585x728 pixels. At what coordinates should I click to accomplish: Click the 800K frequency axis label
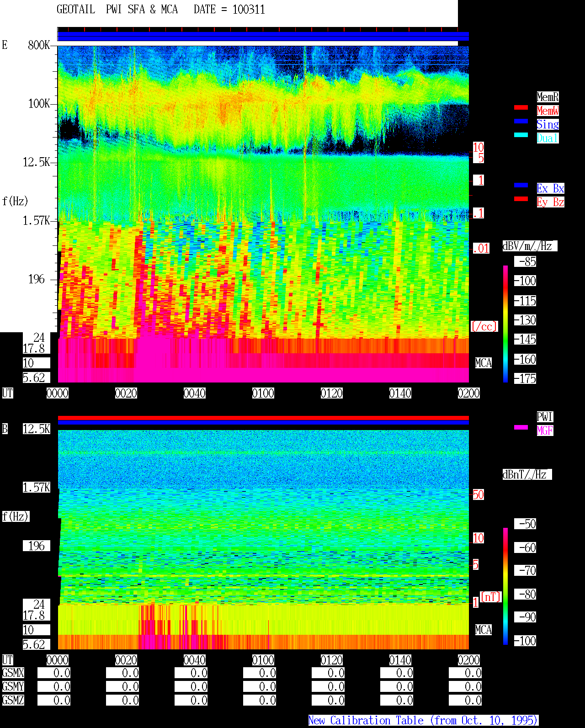coord(39,45)
